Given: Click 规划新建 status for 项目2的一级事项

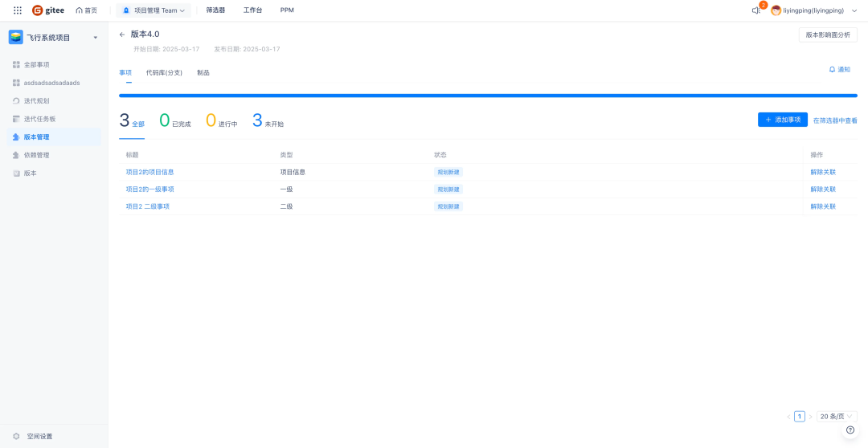Looking at the screenshot, I should tap(448, 189).
